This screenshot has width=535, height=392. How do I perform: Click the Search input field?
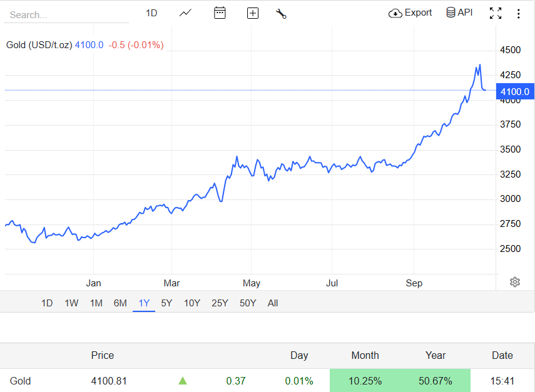[x=66, y=14]
